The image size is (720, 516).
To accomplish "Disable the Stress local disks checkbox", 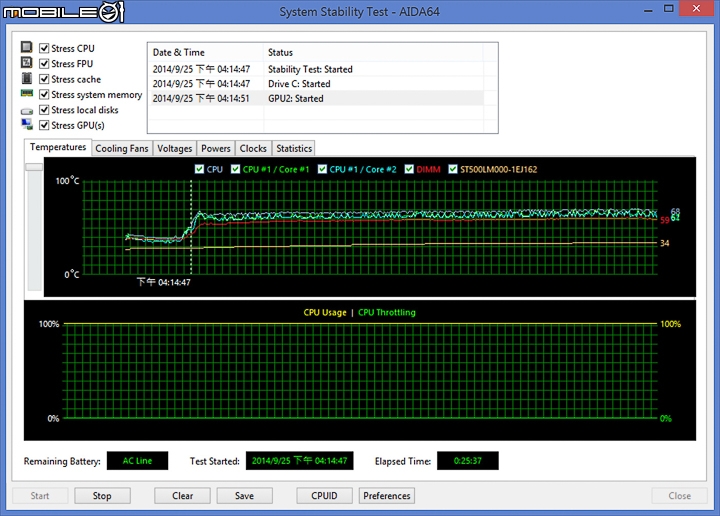I will point(44,110).
